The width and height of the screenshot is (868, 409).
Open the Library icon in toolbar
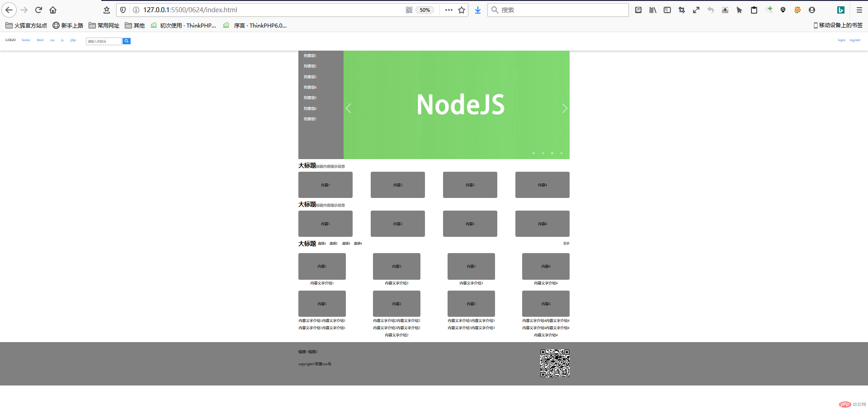click(x=653, y=10)
